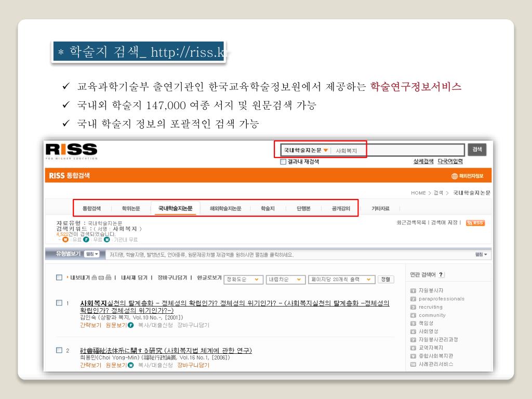Click 간략보기 under result 1
532x399 pixels.
(x=90, y=325)
